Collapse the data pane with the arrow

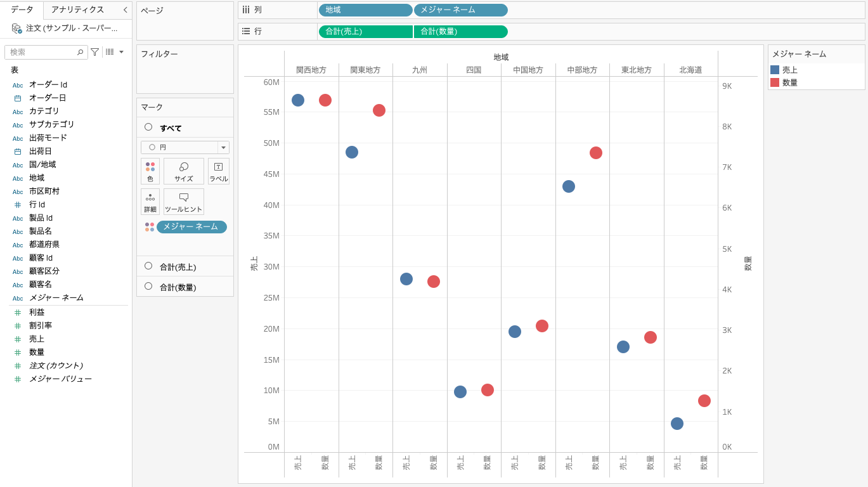(x=125, y=10)
